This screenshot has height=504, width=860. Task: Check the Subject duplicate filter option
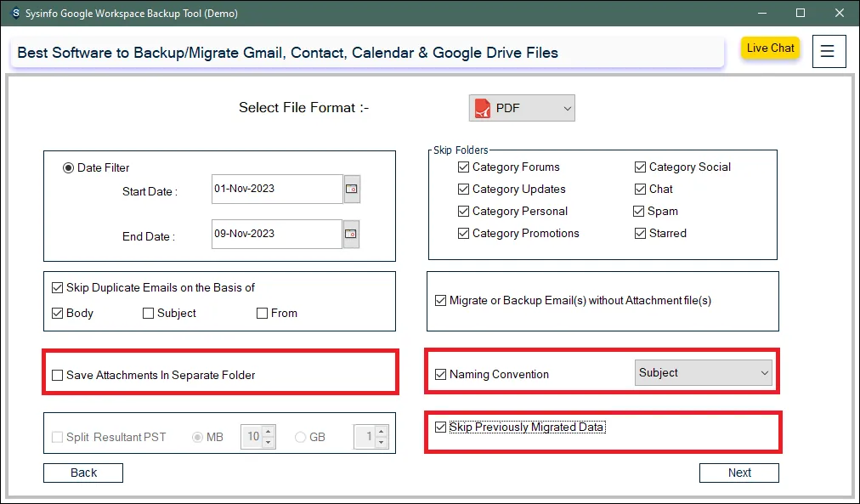(x=149, y=314)
